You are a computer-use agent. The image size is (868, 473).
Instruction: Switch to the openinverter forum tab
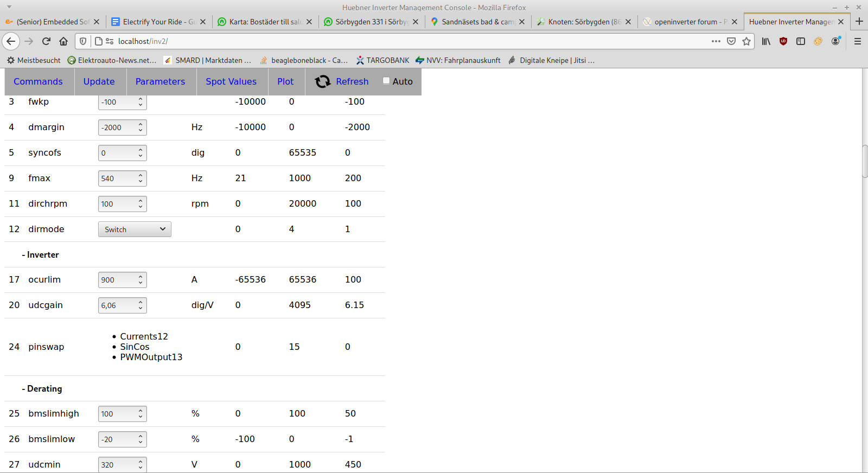coord(685,22)
